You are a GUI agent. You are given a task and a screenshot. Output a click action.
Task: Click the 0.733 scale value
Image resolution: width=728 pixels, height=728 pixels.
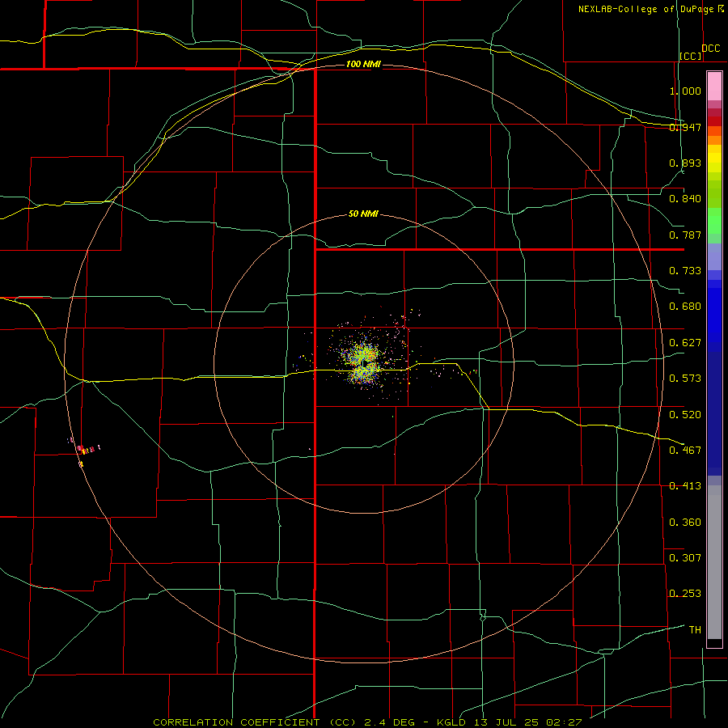[x=685, y=271]
